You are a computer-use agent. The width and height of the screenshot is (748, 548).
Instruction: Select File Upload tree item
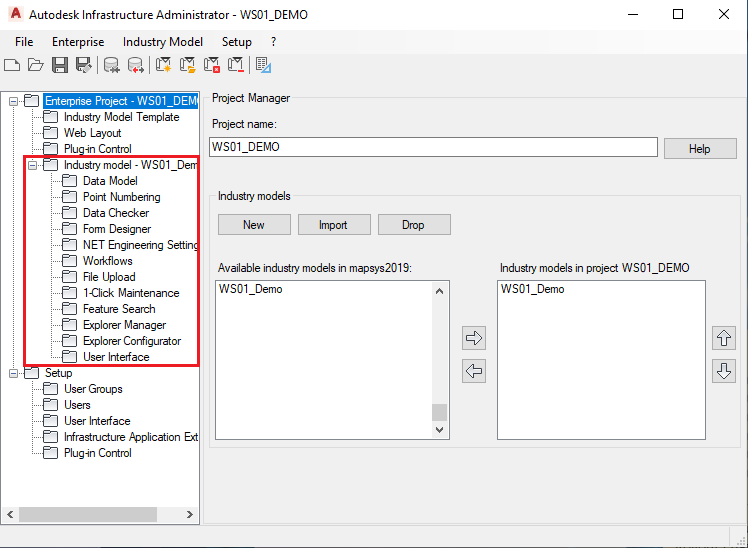click(x=109, y=277)
